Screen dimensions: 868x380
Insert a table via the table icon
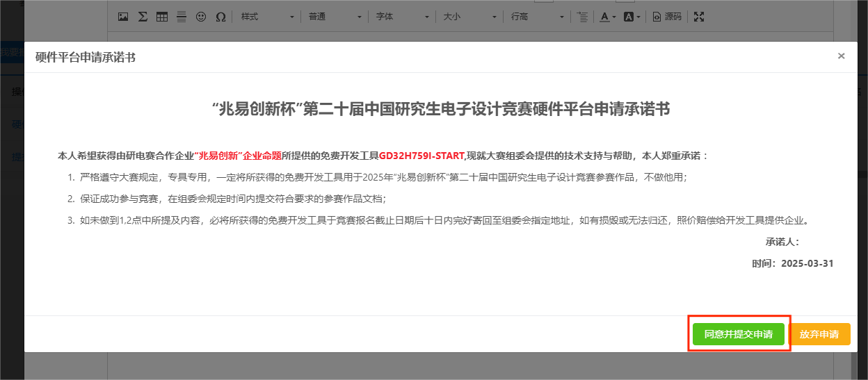click(162, 17)
